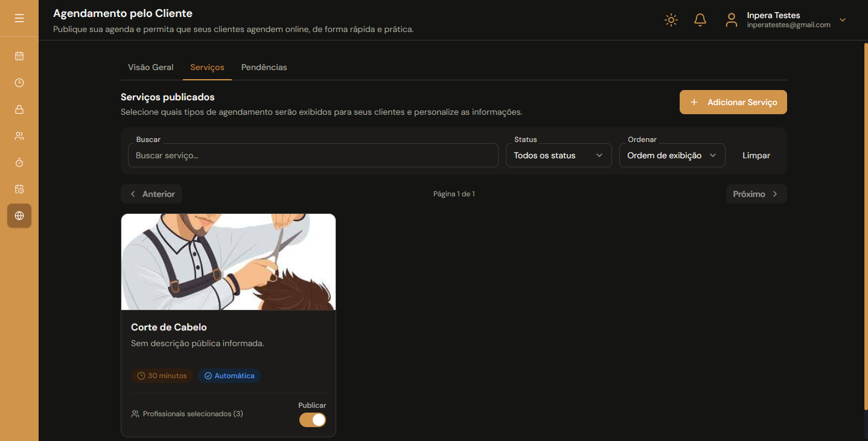
Task: Open the calendar-with-clock icon in the sidebar
Action: tap(19, 189)
